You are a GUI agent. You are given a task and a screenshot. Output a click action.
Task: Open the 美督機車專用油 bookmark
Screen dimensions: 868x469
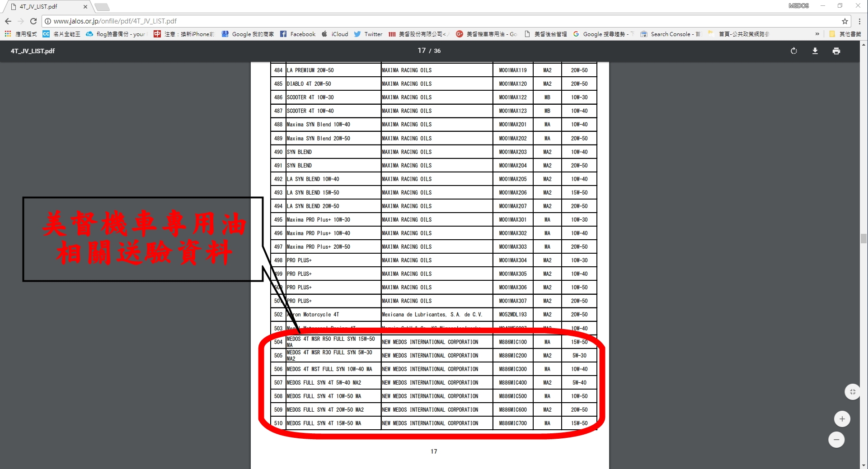(487, 34)
